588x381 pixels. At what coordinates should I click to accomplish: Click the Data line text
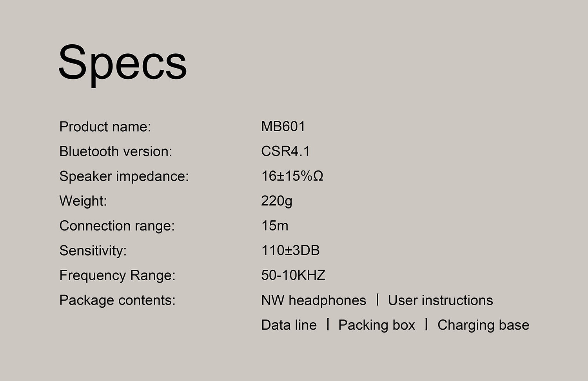coord(289,325)
